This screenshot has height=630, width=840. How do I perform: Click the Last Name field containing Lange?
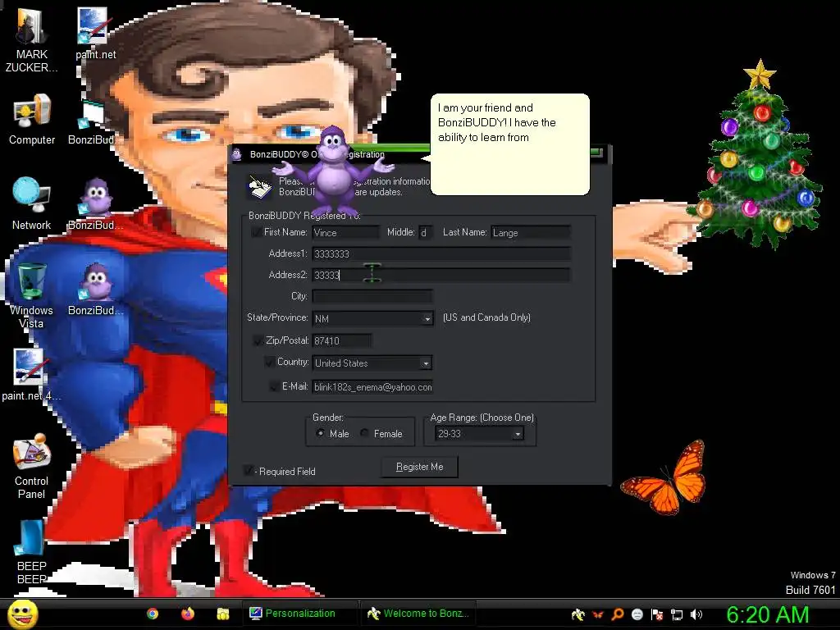tap(531, 232)
